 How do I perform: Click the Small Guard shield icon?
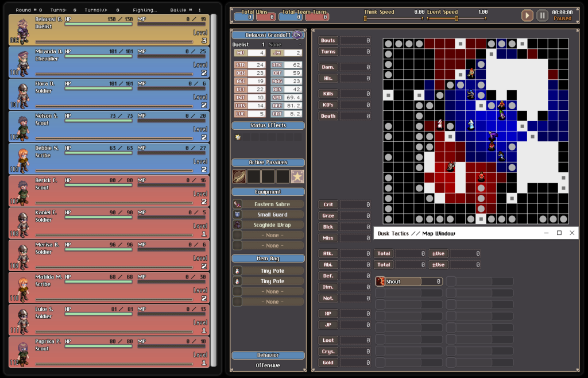click(237, 214)
